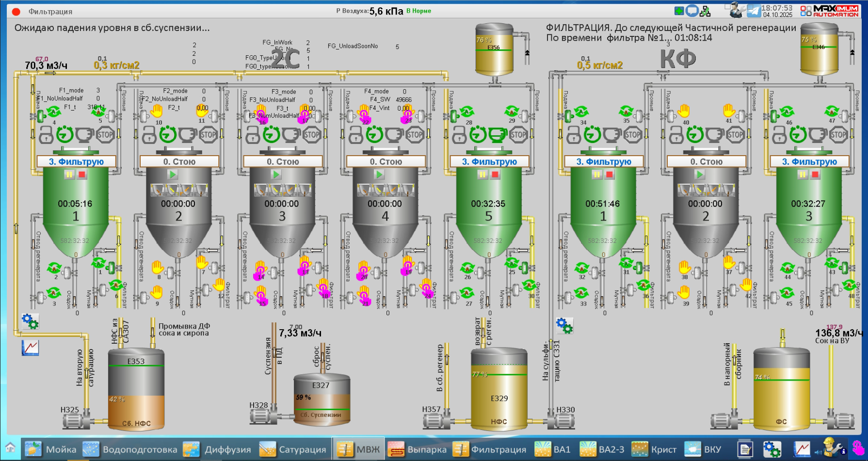Click green timer icon above 2С filter 3
Viewport: 868px width, 461px height.
(271, 135)
